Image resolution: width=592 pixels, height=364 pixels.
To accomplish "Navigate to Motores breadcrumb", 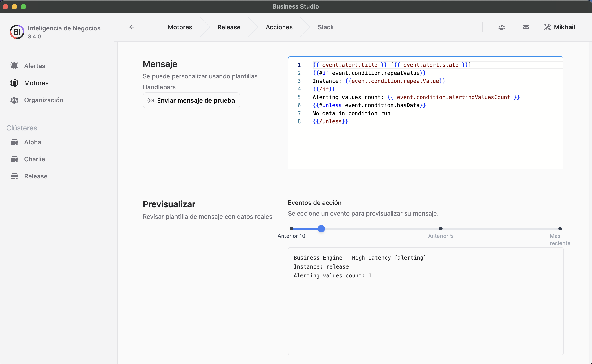I will coord(180,27).
